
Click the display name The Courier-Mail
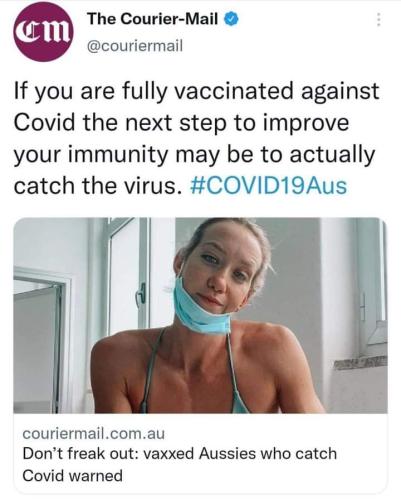click(153, 19)
